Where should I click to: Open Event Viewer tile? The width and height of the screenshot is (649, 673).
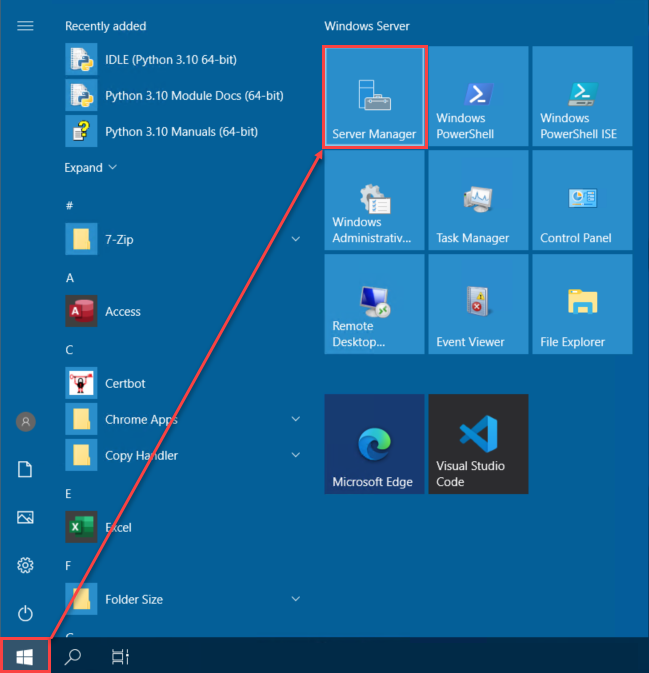(x=478, y=304)
